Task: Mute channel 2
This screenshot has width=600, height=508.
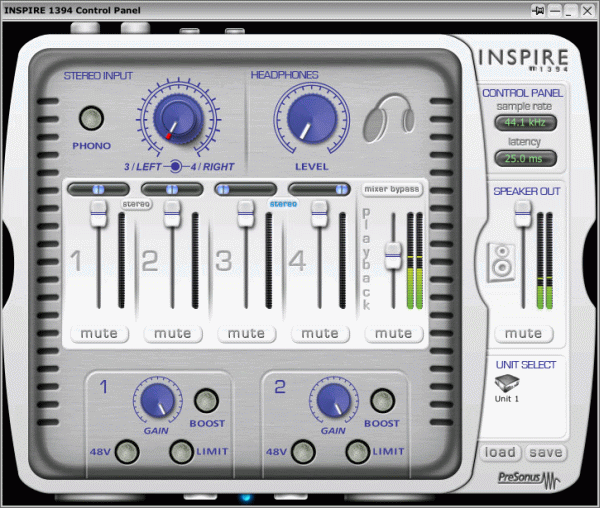Action: [173, 334]
